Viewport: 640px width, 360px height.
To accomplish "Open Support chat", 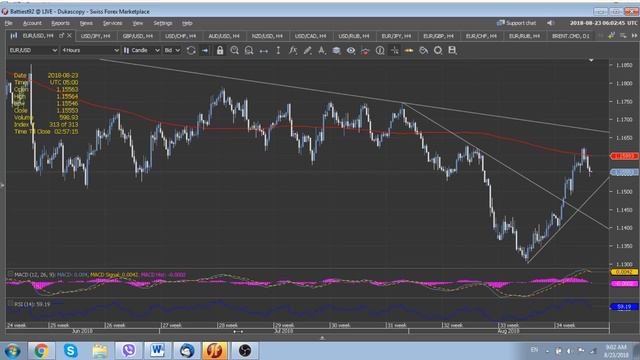I will [x=516, y=23].
